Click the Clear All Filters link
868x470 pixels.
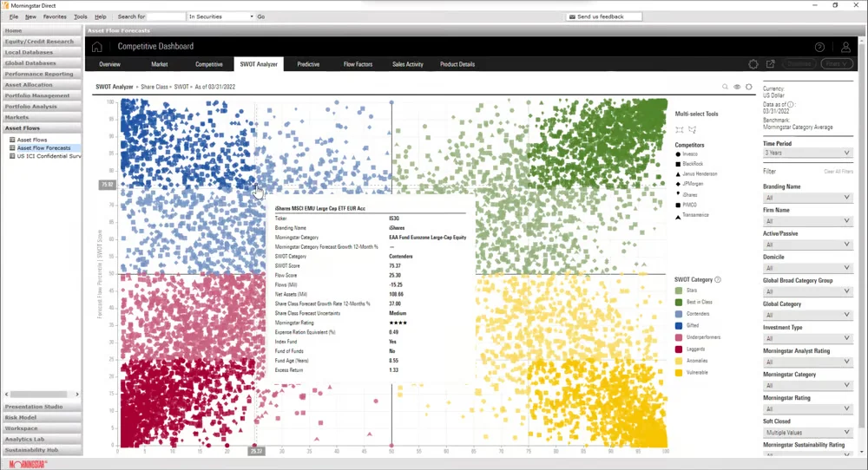[x=838, y=172]
